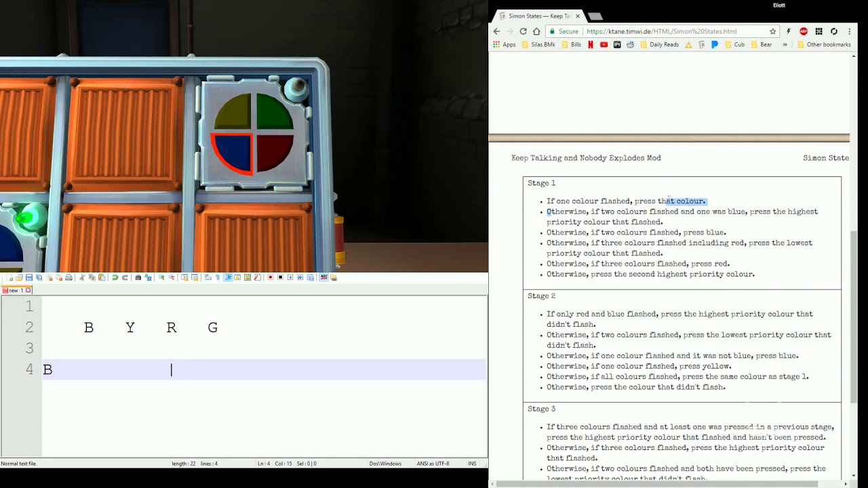Undo the last edit in Notepad++

115,277
